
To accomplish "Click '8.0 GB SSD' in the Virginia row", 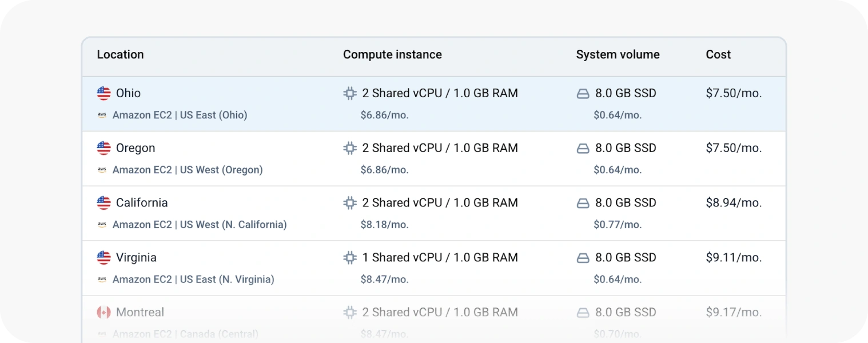I will pyautogui.click(x=626, y=258).
